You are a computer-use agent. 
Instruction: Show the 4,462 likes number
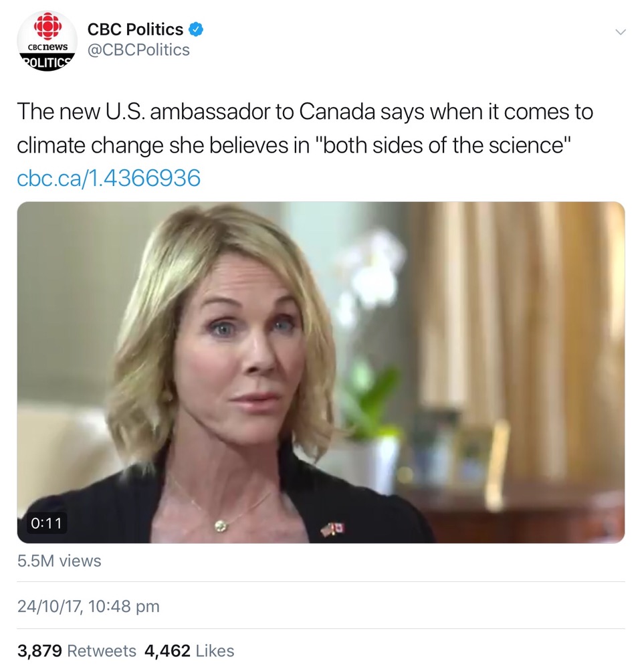(x=167, y=650)
